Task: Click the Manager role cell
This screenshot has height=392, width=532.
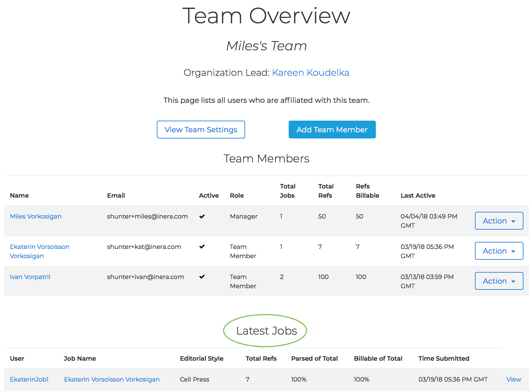Action: [x=244, y=216]
